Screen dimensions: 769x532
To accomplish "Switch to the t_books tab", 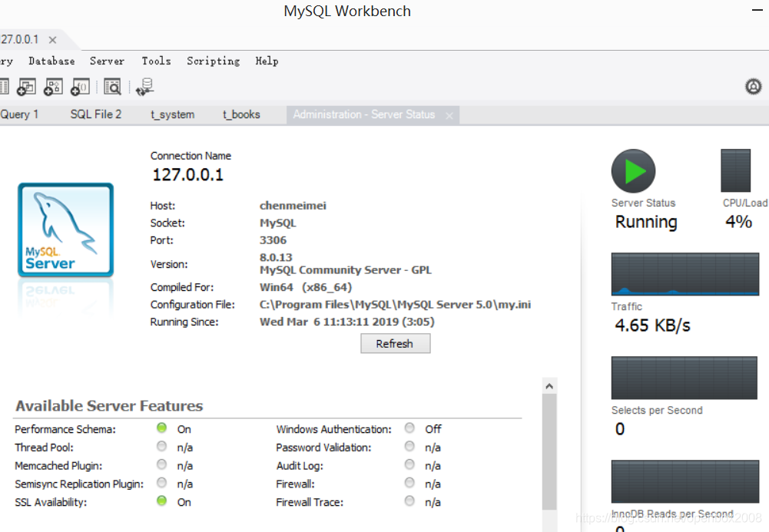I will click(241, 114).
